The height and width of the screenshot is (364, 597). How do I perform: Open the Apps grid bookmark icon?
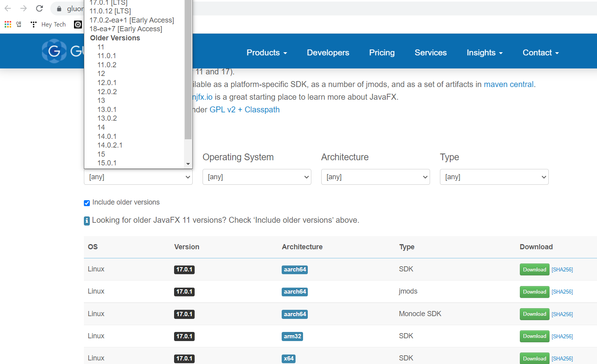[8, 25]
